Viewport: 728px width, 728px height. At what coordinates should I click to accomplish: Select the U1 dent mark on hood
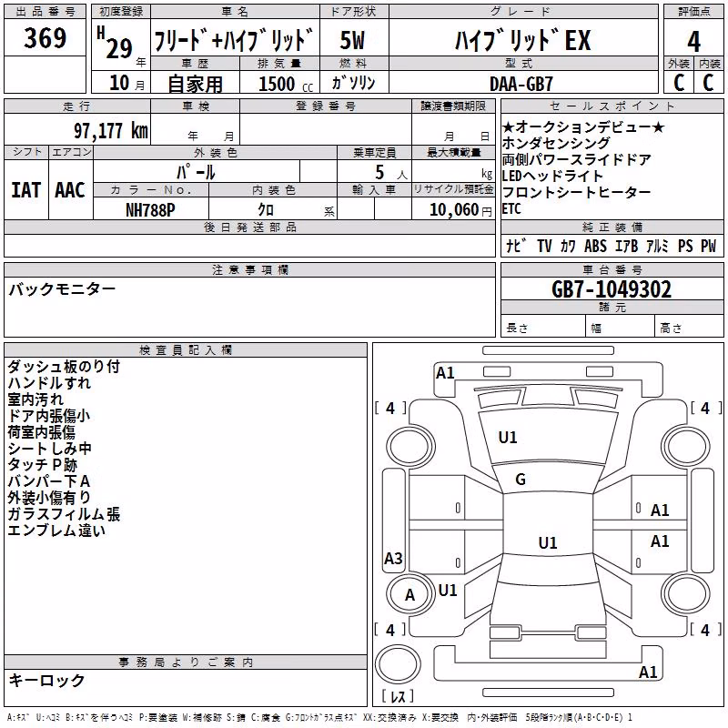coord(508,438)
